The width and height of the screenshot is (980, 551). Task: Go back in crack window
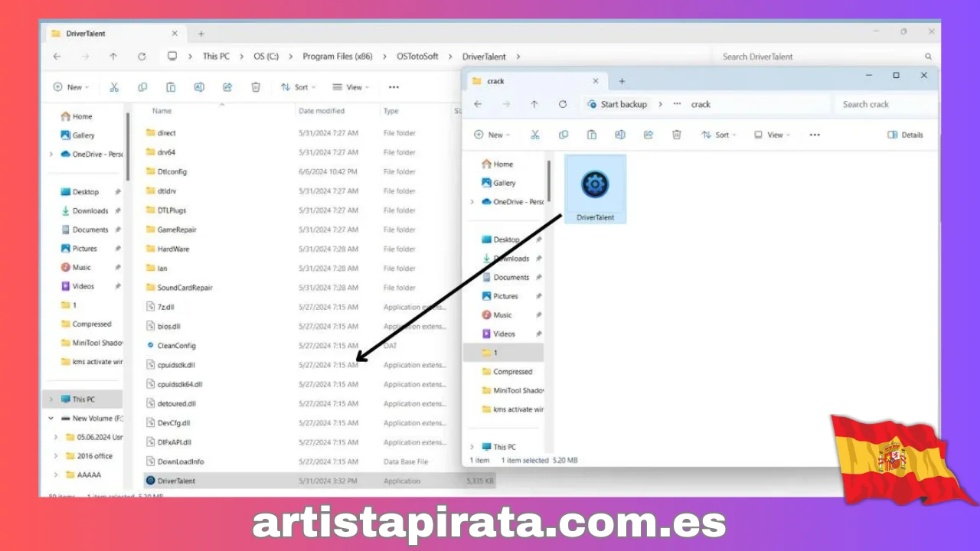click(x=478, y=104)
